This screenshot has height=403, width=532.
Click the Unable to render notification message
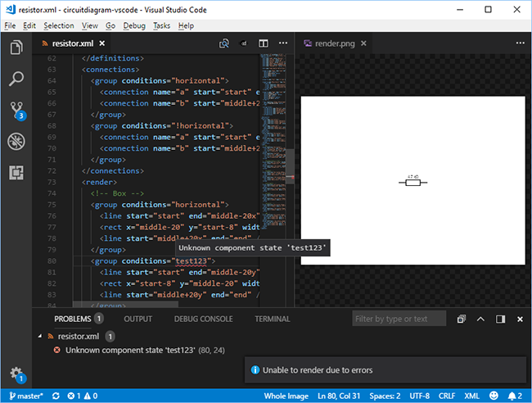(x=318, y=370)
